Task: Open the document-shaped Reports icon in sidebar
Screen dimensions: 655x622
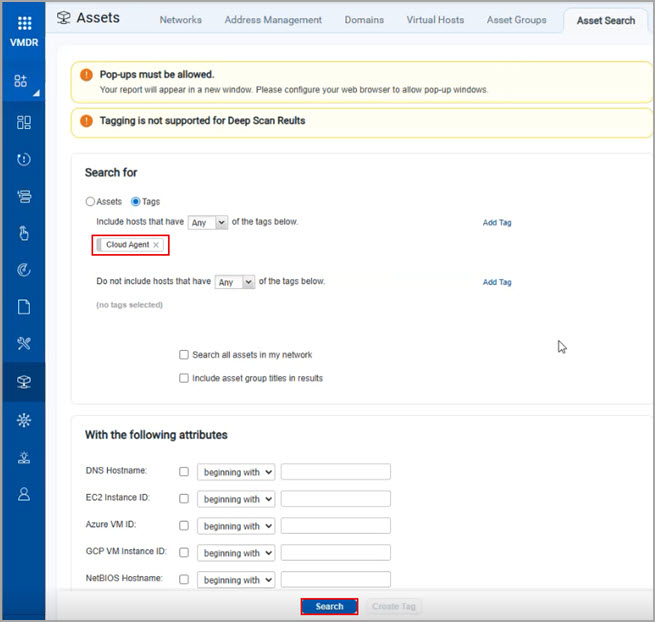Action: pyautogui.click(x=24, y=307)
